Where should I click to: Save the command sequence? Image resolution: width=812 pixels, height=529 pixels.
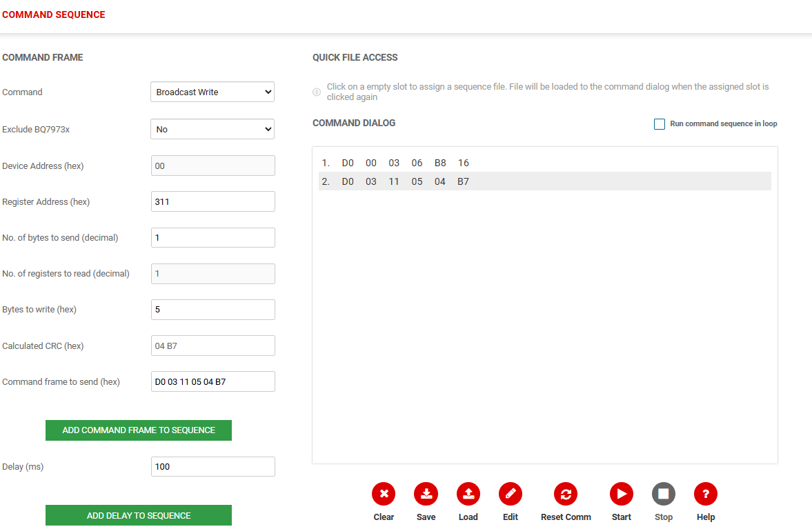tap(426, 494)
